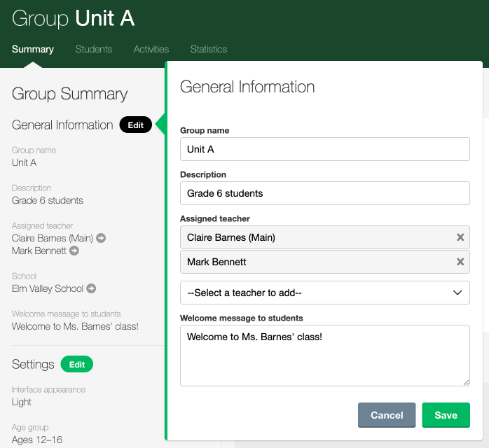The image size is (489, 448).
Task: Go to the Statistics tab
Action: pyautogui.click(x=209, y=49)
